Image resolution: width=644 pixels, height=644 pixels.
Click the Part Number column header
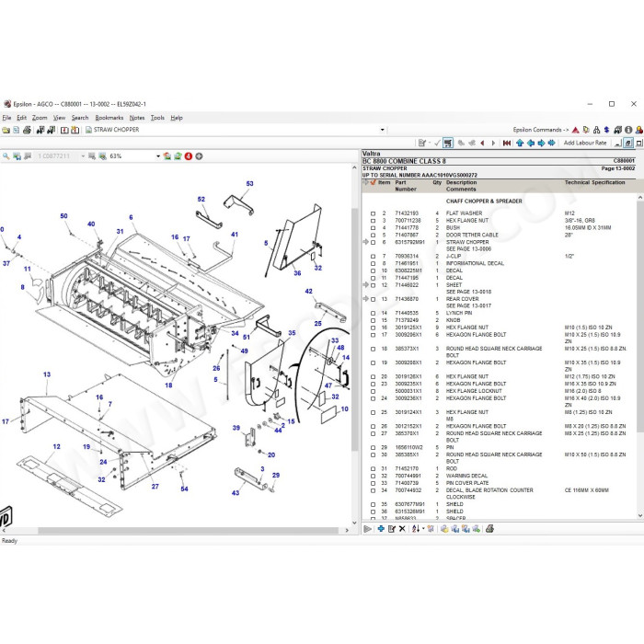pyautogui.click(x=406, y=186)
